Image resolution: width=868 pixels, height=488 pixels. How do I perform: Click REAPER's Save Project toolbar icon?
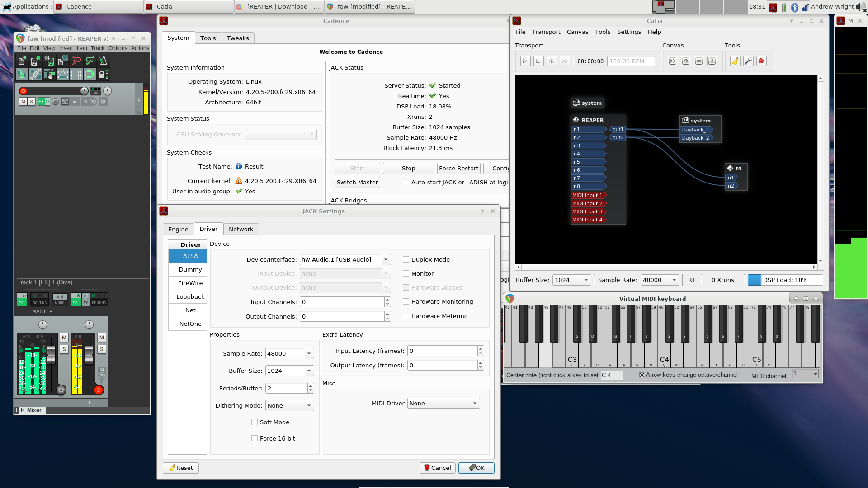click(x=49, y=61)
